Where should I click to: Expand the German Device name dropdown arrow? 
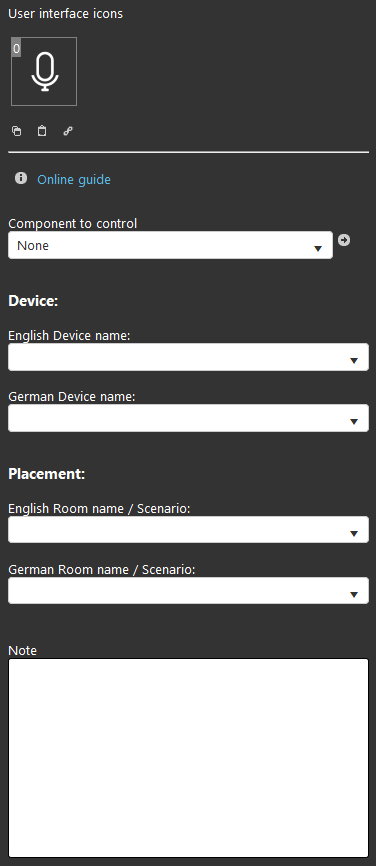pos(354,421)
